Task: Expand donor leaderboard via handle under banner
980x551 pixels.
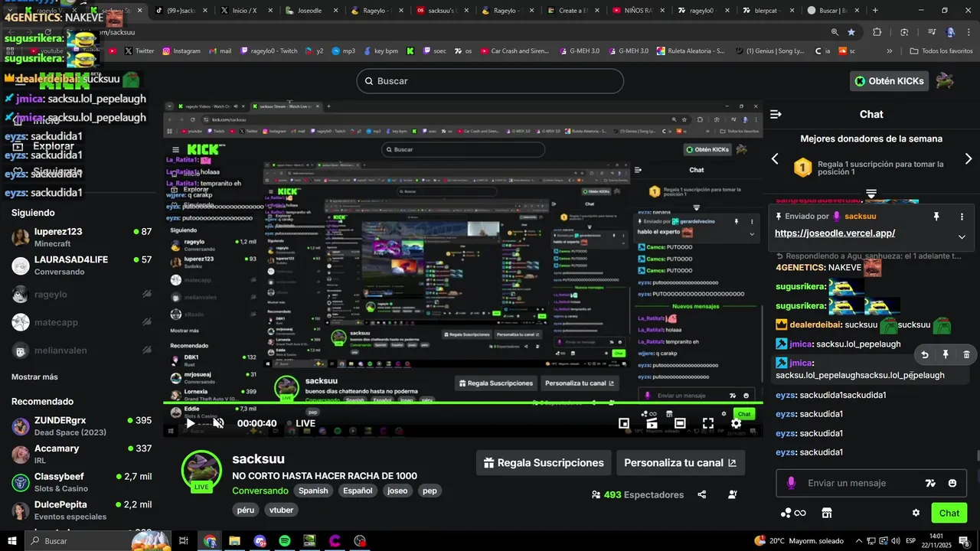Action: point(871,193)
